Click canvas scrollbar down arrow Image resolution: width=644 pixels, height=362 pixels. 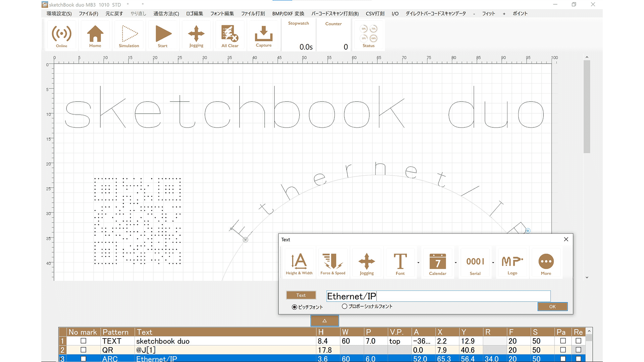587,278
